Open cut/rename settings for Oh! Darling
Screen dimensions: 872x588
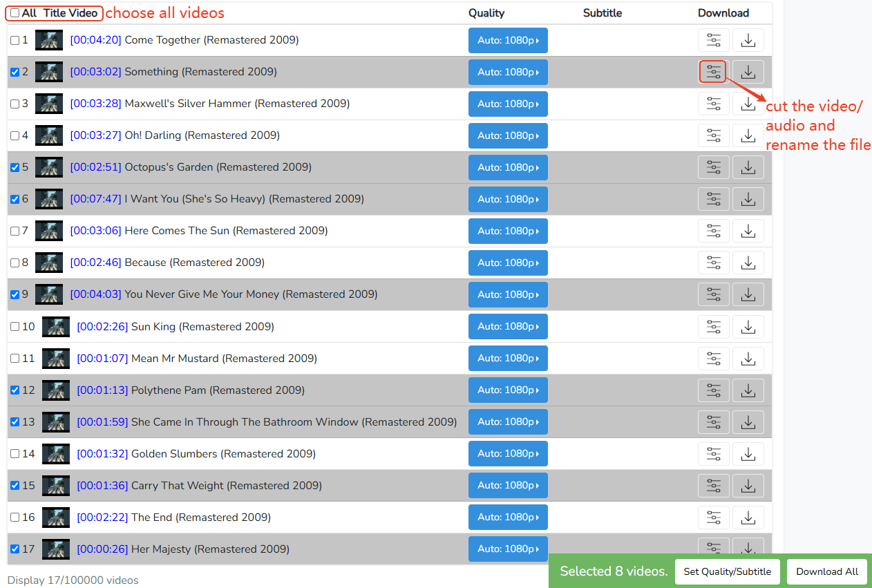(713, 136)
